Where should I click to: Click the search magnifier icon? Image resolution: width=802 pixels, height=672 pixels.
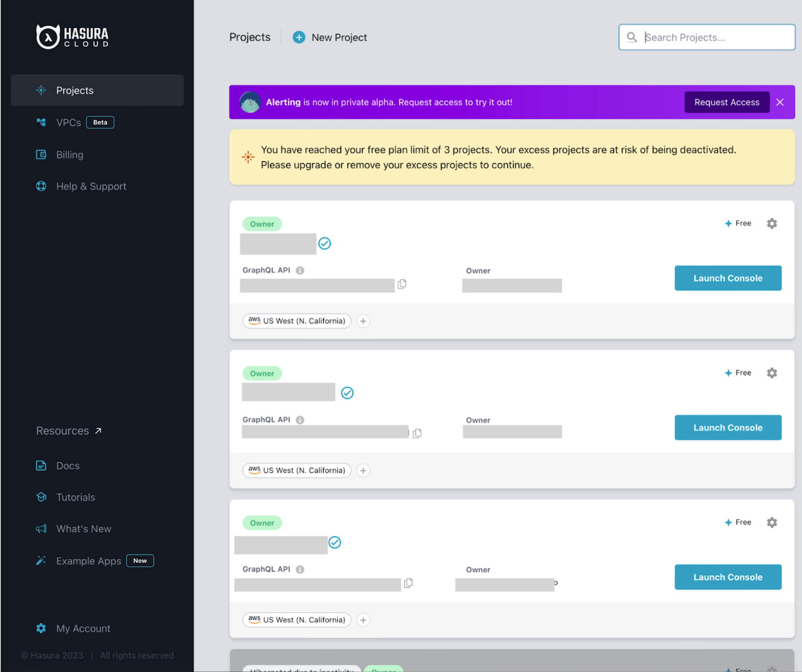(632, 37)
